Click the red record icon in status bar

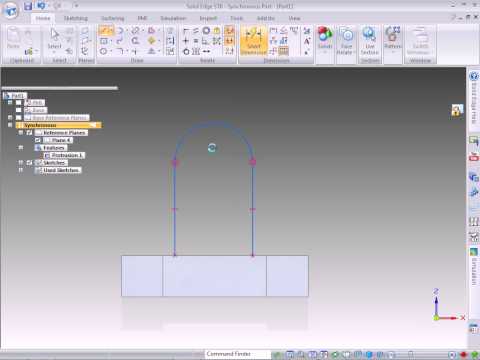[464, 355]
